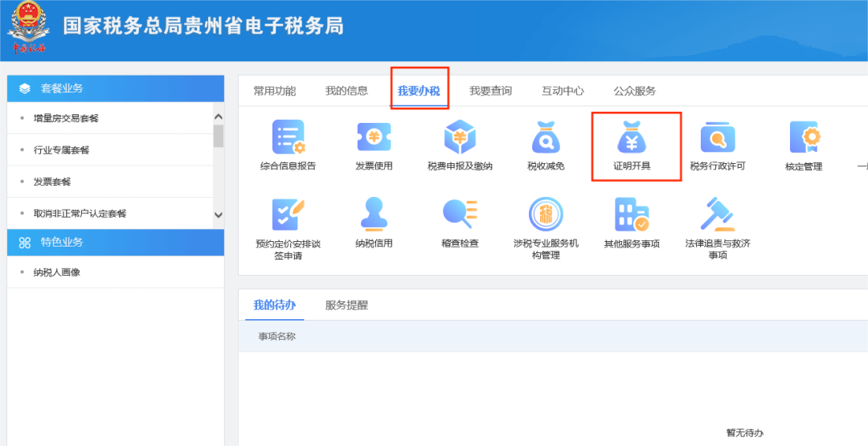This screenshot has width=868, height=446.
Task: Open 法律追责与救济事项 gavel icon
Action: coord(718,214)
